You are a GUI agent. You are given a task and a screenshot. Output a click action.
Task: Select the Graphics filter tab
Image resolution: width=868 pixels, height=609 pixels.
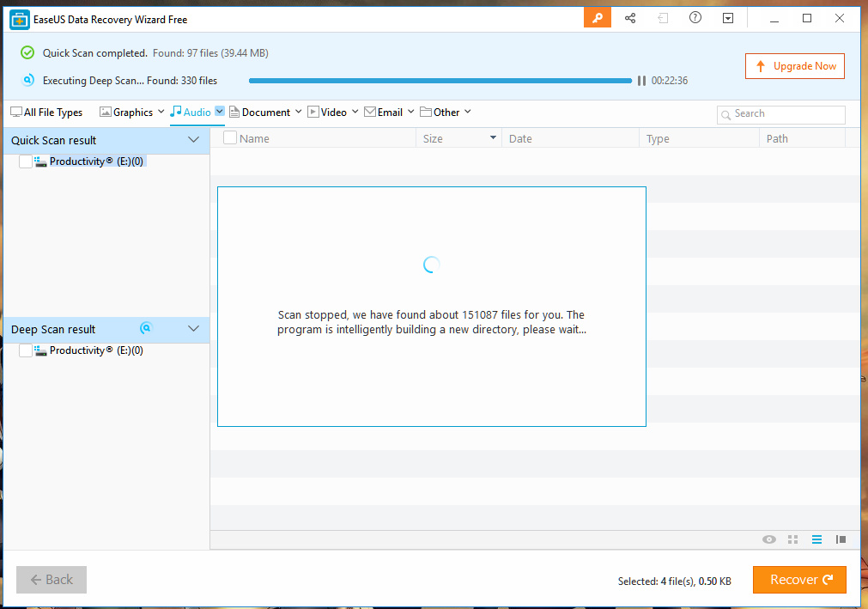click(126, 113)
